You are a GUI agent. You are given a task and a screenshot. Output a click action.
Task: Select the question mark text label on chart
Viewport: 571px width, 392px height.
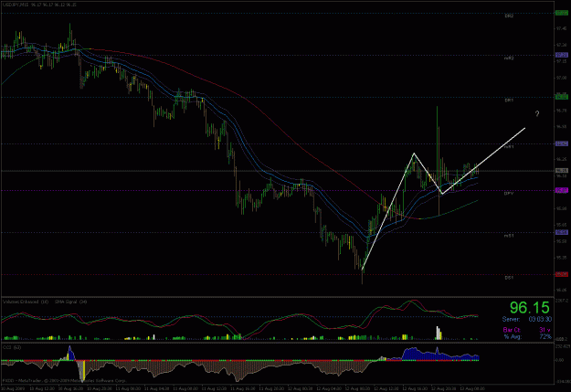pos(537,113)
